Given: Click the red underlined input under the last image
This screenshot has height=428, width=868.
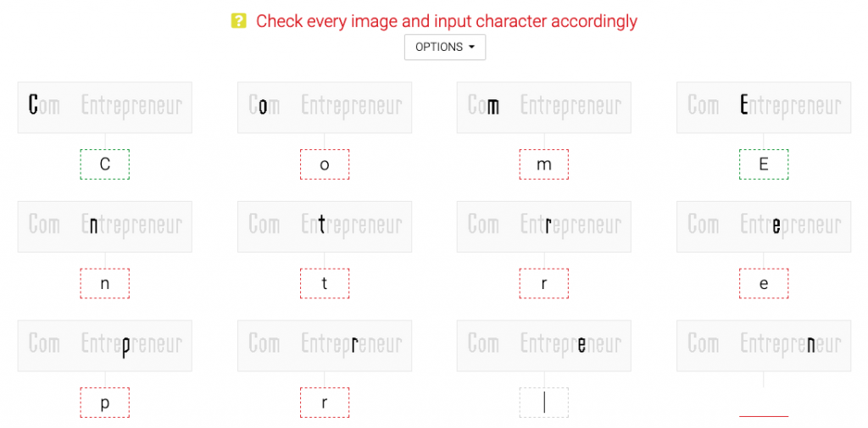Looking at the screenshot, I should point(764,403).
